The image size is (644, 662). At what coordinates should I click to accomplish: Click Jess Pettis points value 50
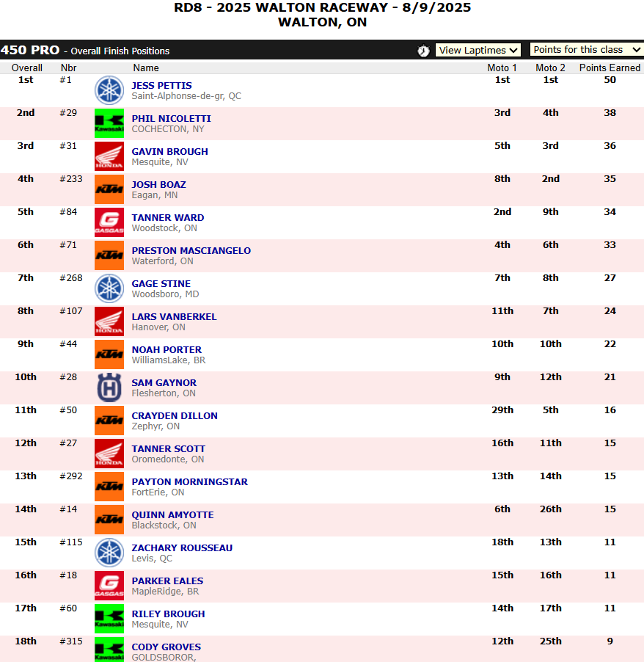point(610,80)
